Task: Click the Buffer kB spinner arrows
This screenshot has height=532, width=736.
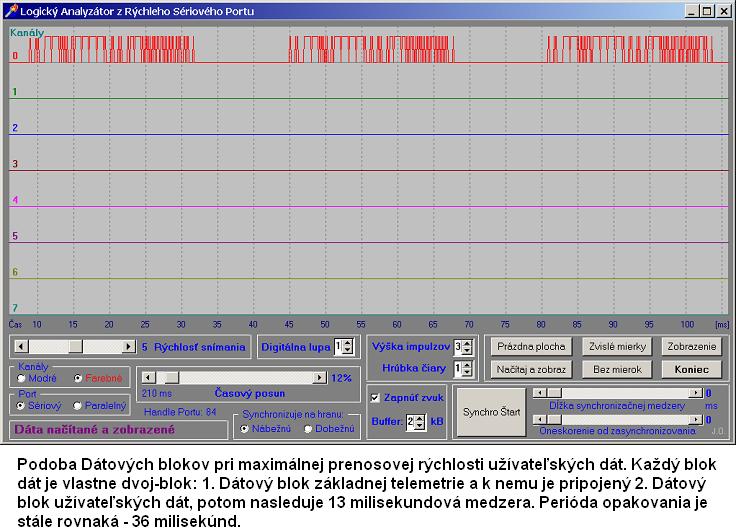Action: pos(421,422)
